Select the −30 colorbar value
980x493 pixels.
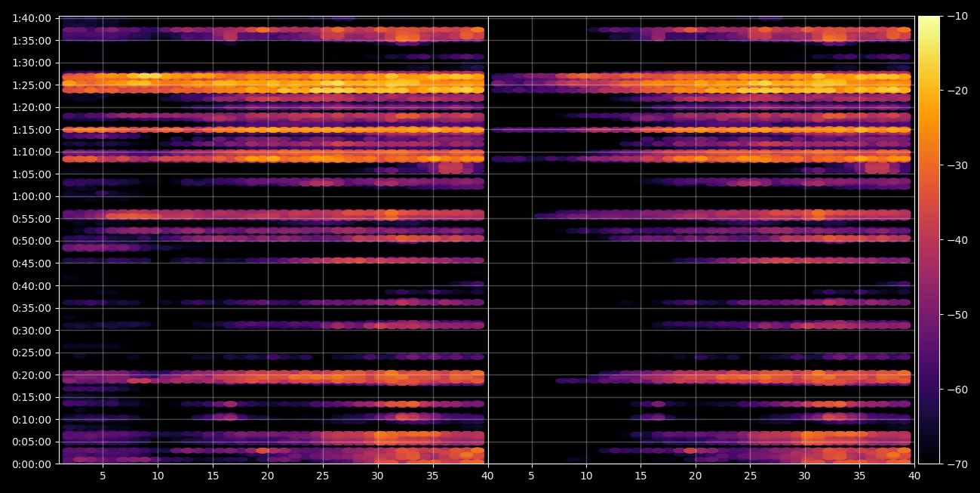tap(957, 165)
